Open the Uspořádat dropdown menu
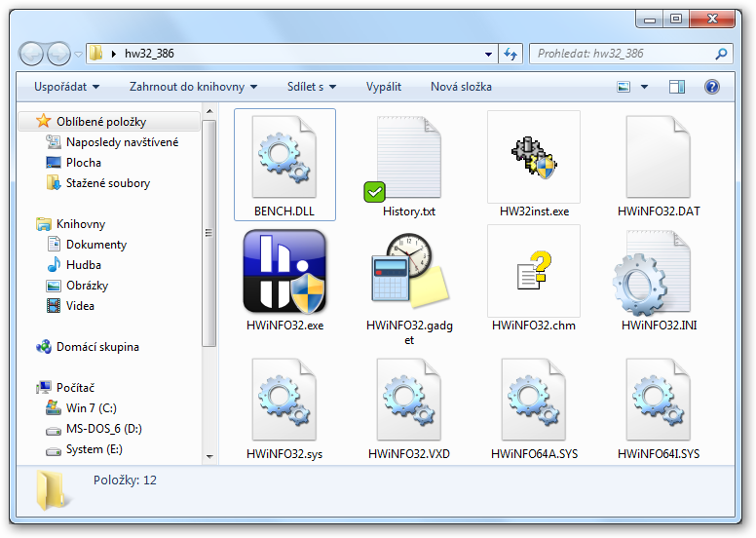Image resolution: width=756 pixels, height=538 pixels. tap(66, 87)
